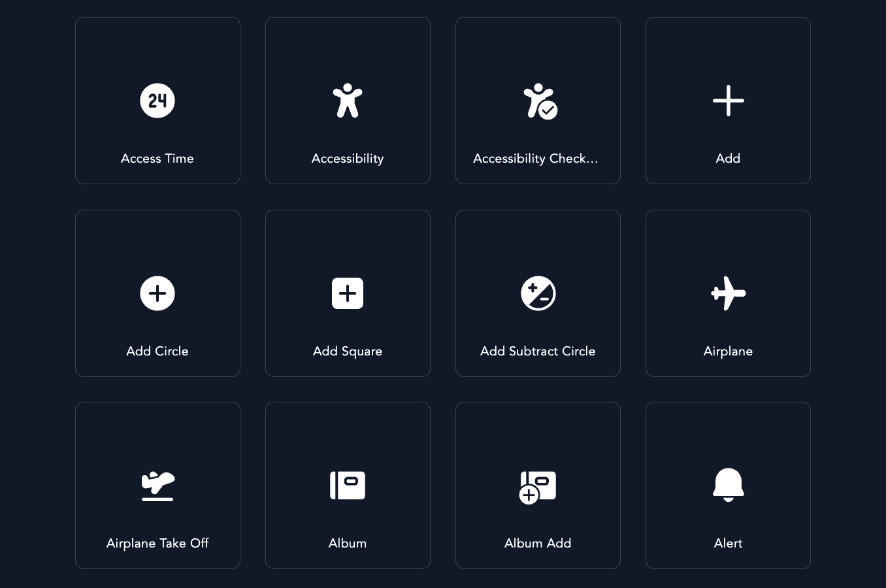Select the Add Circle icon
Viewport: 886px width, 588px height.
(x=157, y=293)
